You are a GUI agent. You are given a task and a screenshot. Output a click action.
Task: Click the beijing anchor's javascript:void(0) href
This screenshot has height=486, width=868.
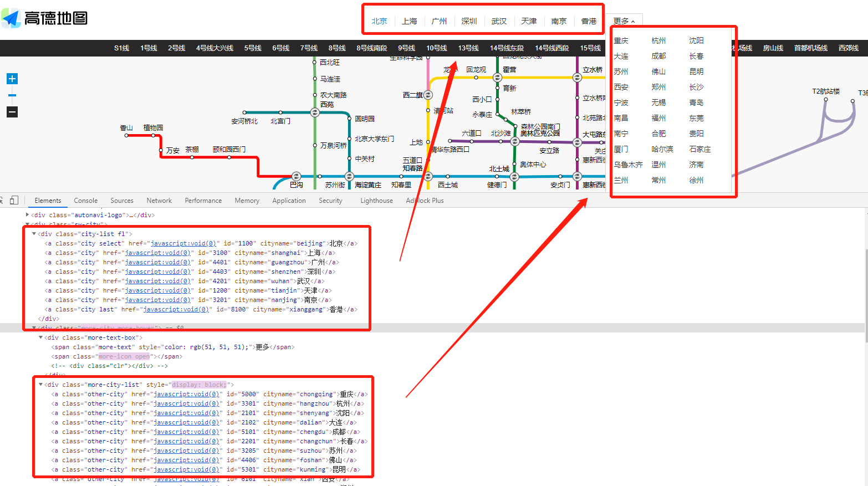pos(183,243)
